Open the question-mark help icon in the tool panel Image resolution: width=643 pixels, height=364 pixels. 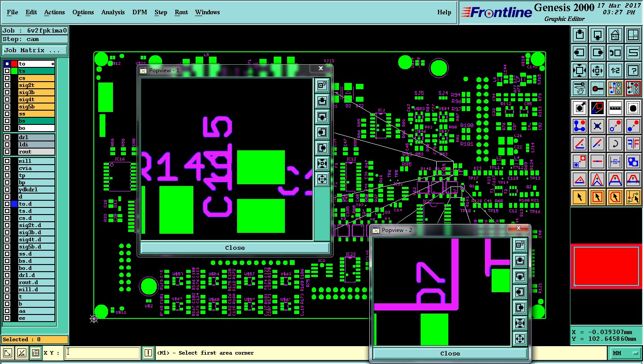click(x=633, y=70)
